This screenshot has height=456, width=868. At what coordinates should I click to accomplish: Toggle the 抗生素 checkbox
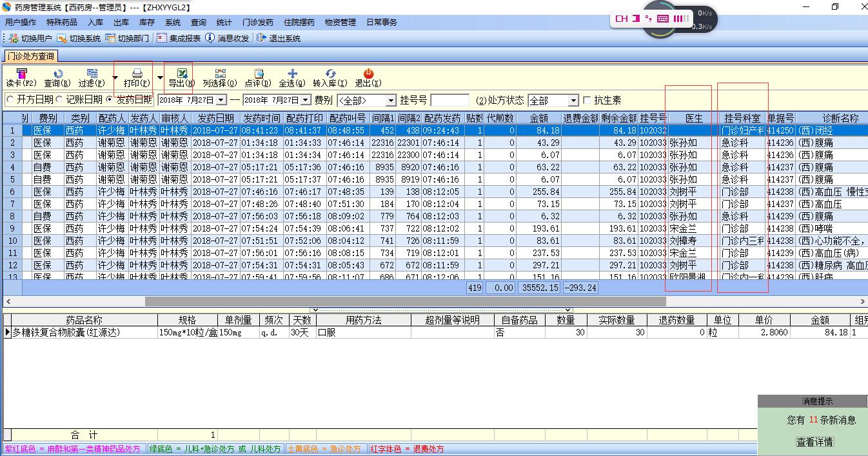pos(586,100)
